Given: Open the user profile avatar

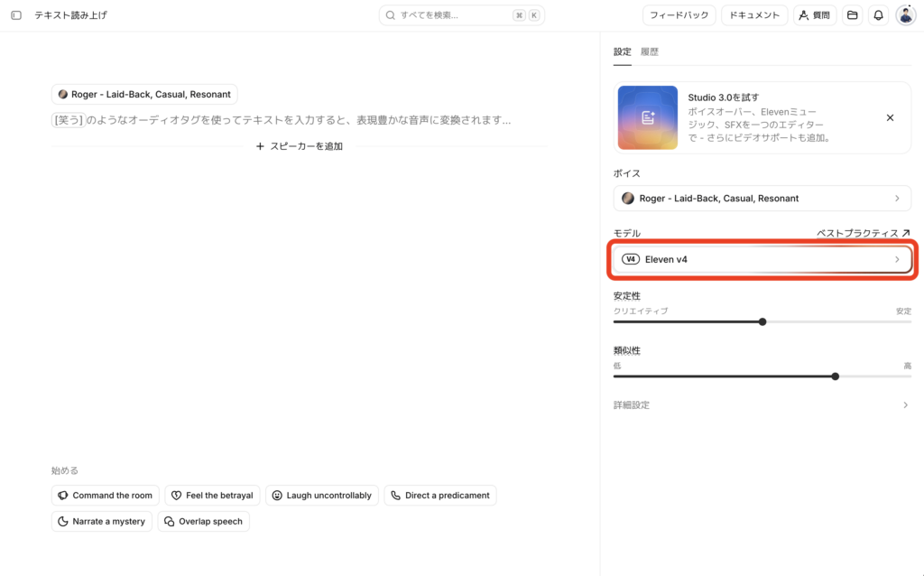Looking at the screenshot, I should click(906, 15).
